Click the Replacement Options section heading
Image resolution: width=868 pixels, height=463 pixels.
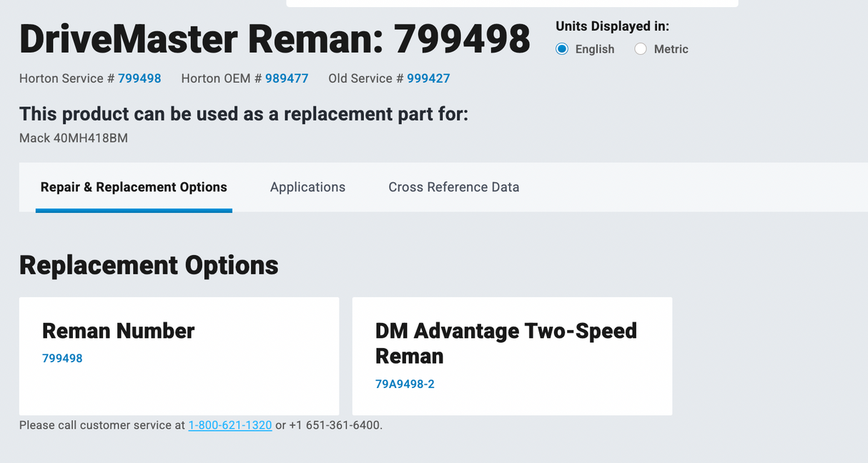(x=149, y=265)
